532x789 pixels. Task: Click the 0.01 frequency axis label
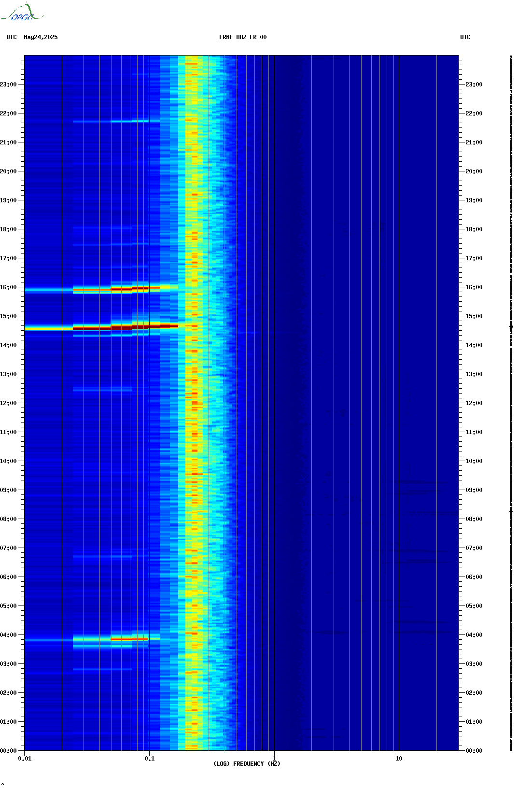click(x=25, y=759)
